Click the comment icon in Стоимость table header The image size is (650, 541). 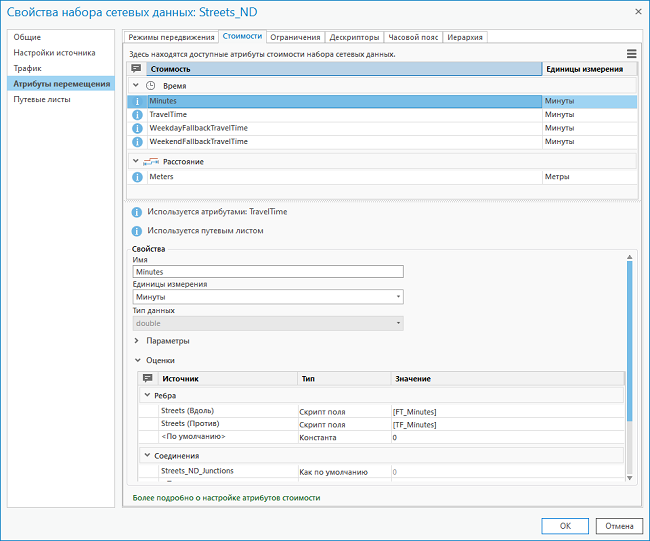point(137,69)
